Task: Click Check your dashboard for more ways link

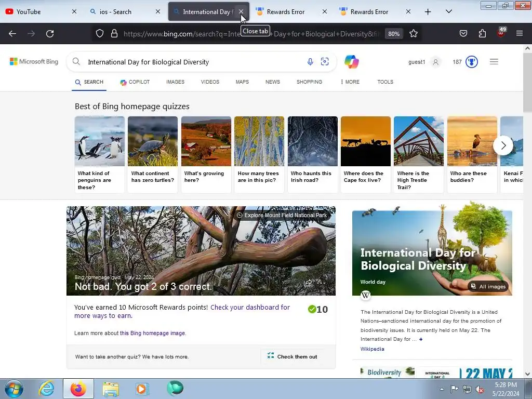Action: pos(182,312)
